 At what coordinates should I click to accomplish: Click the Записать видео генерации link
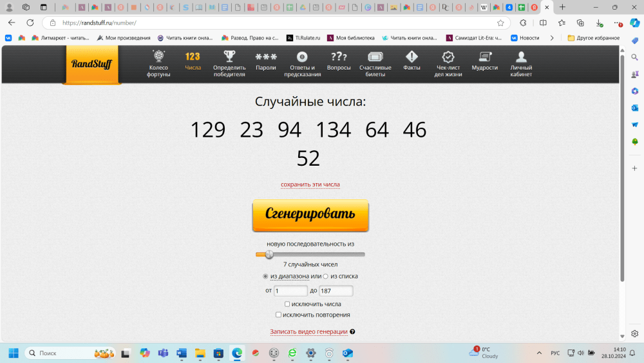[308, 332]
